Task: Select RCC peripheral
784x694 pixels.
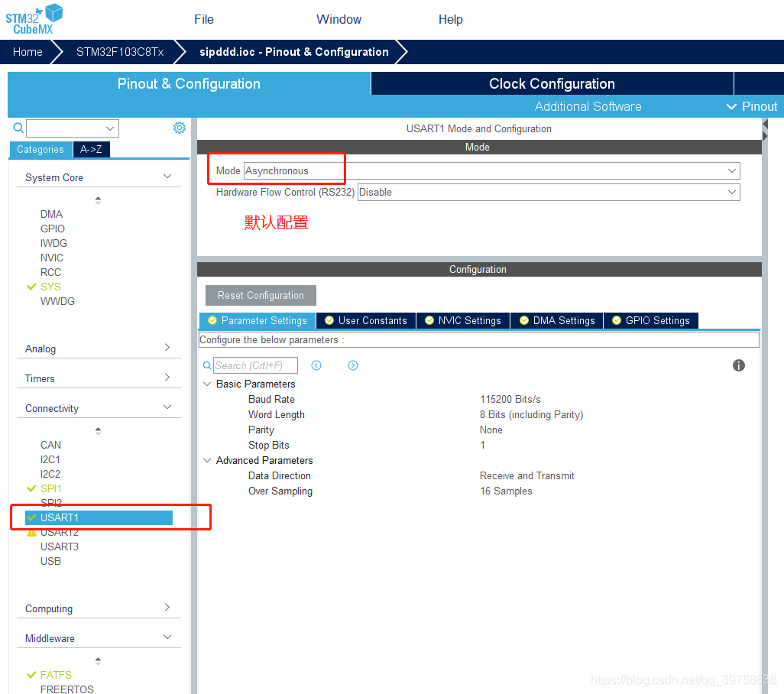Action: (50, 272)
